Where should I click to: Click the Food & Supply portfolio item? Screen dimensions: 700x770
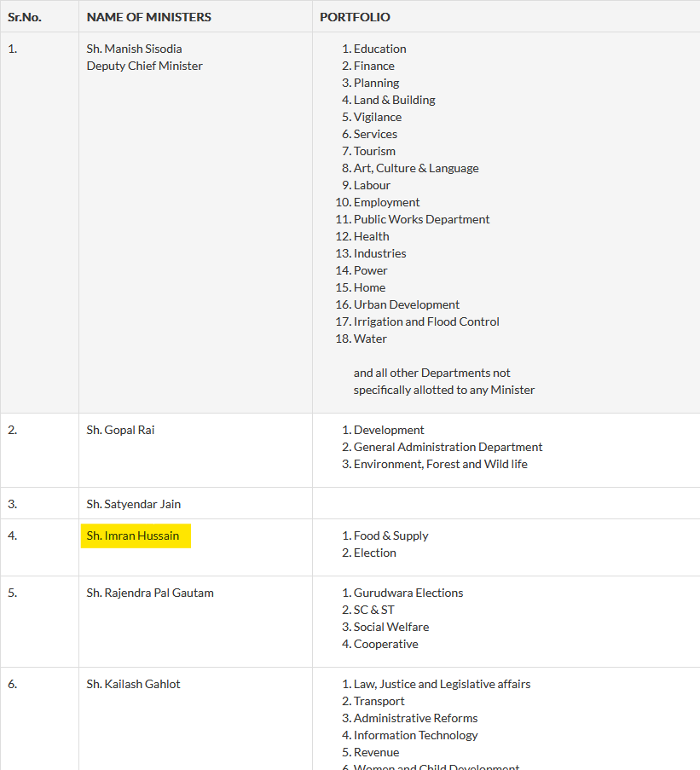coord(390,536)
